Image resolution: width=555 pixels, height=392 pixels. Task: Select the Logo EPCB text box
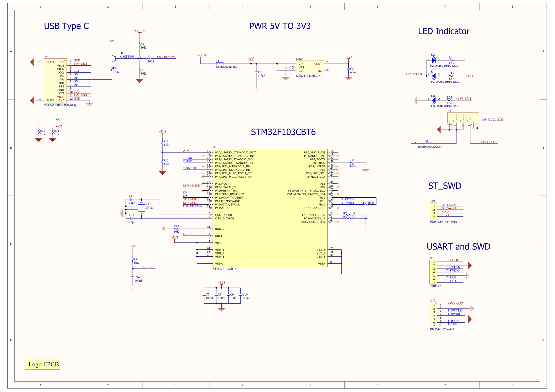click(42, 364)
